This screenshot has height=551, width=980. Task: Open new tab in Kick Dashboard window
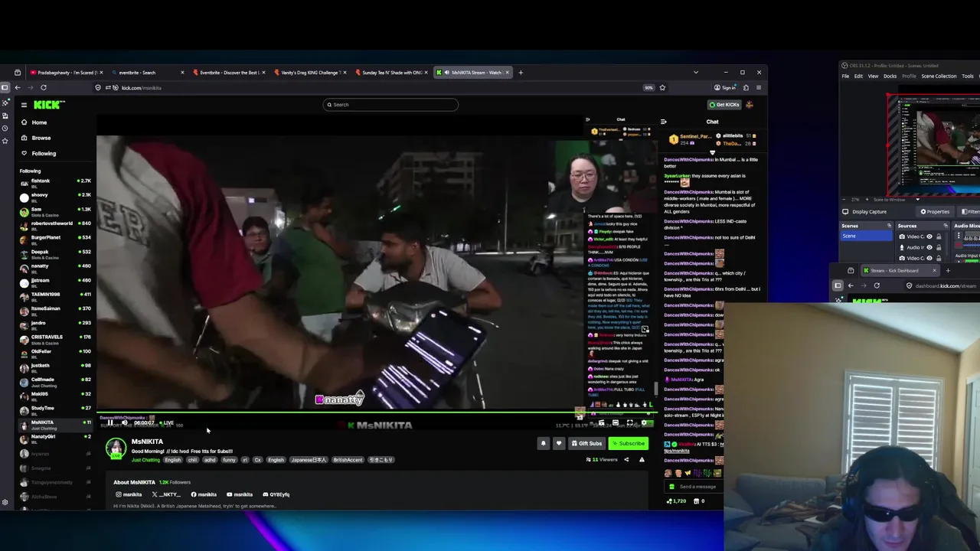[x=948, y=270]
